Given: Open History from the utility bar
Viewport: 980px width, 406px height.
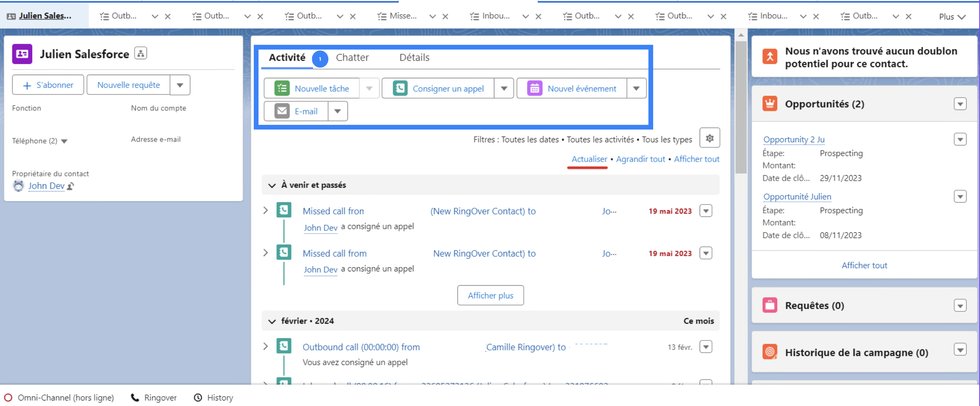Looking at the screenshot, I should pos(214,398).
